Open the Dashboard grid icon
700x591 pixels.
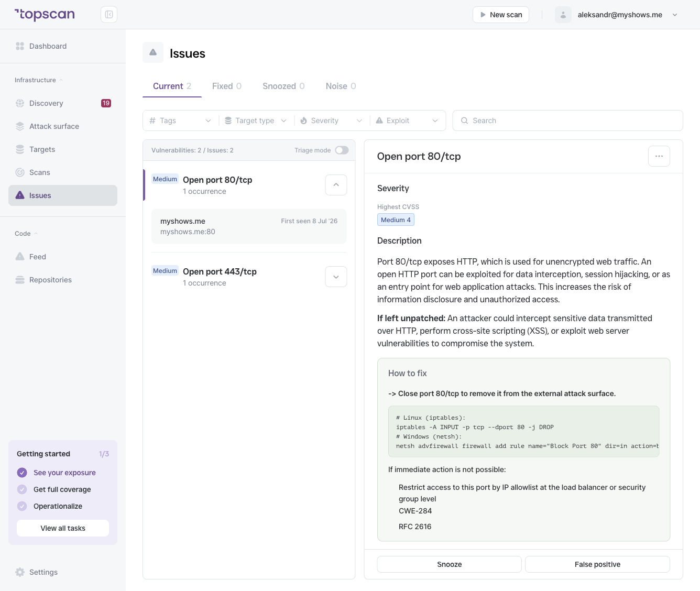click(x=20, y=46)
